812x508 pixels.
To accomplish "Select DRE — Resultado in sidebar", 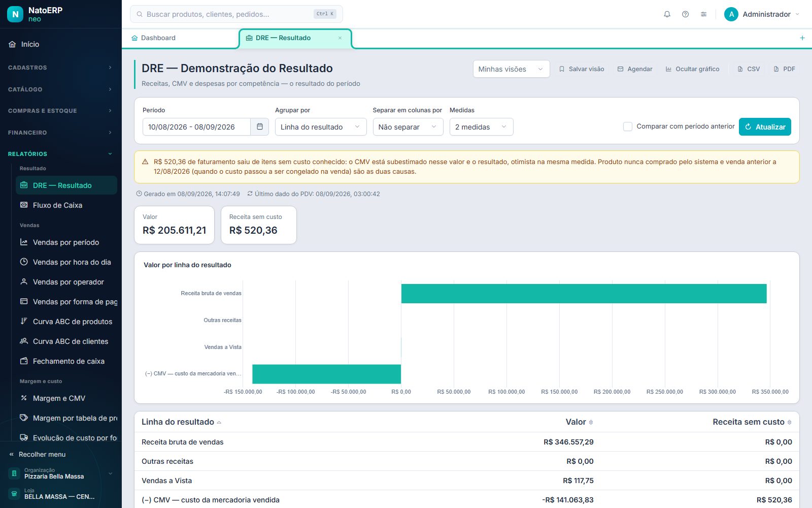I will coord(66,185).
